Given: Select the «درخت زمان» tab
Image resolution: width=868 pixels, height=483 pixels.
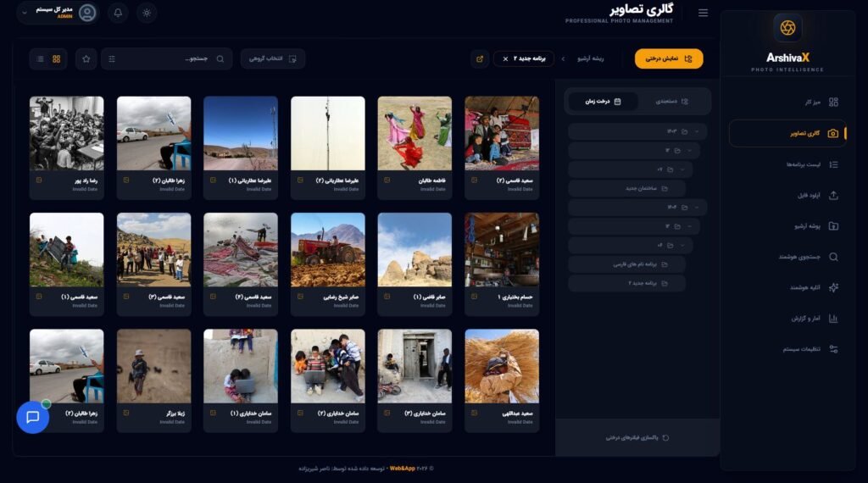Looking at the screenshot, I should coord(603,101).
